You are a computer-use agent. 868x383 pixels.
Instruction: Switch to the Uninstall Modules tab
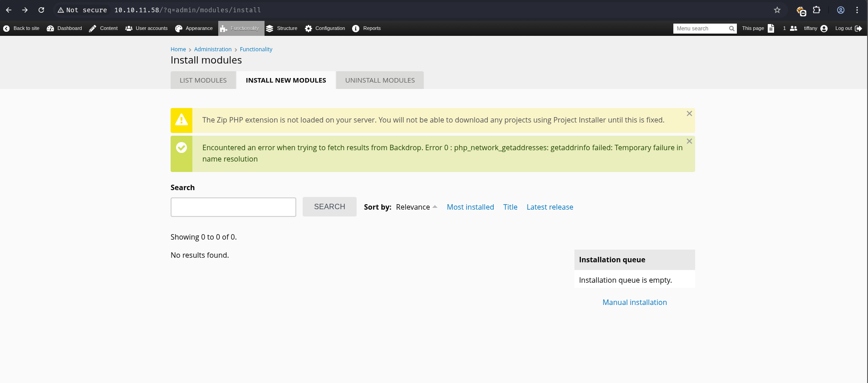[x=380, y=80]
